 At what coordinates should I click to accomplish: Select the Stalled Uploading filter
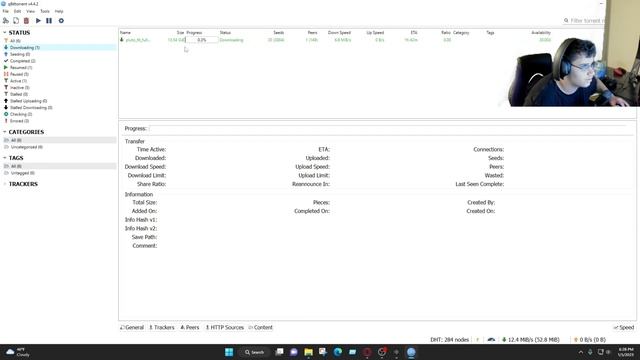tap(28, 101)
